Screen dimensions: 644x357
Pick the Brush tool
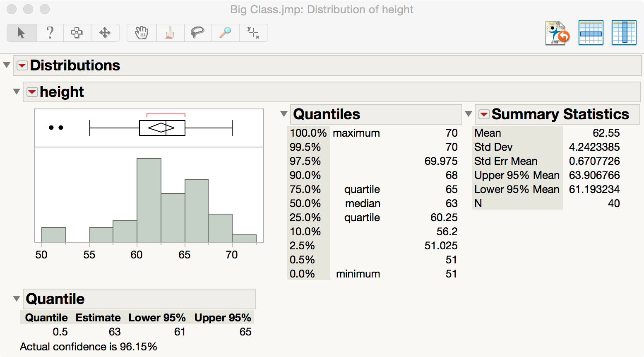170,33
